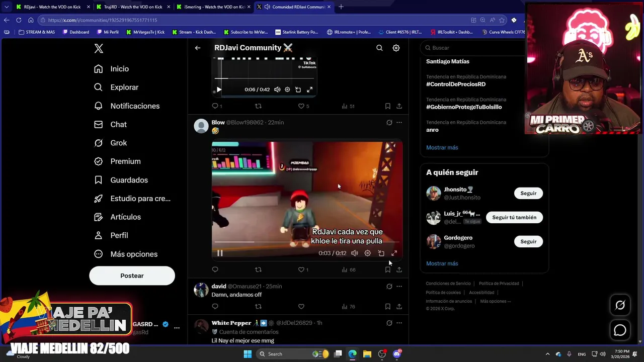Click Seguir tú también for Luis_jr
The width and height of the screenshot is (644, 362).
point(514,217)
